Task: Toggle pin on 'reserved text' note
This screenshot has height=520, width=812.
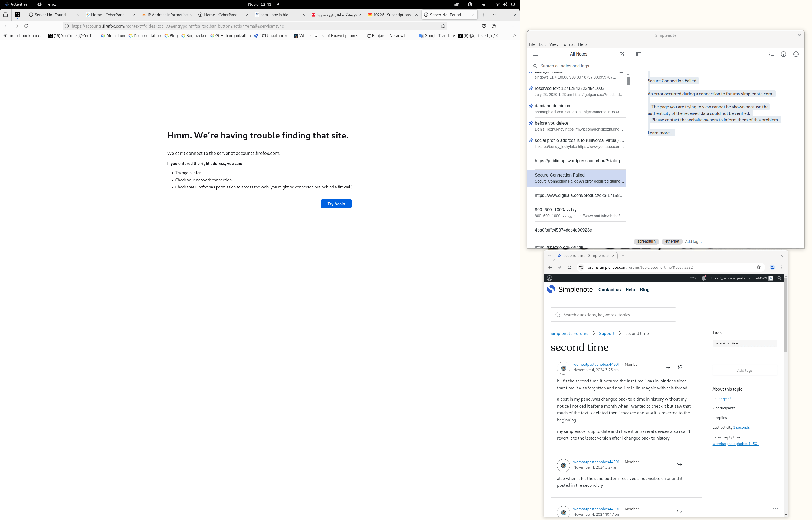Action: pyautogui.click(x=531, y=89)
